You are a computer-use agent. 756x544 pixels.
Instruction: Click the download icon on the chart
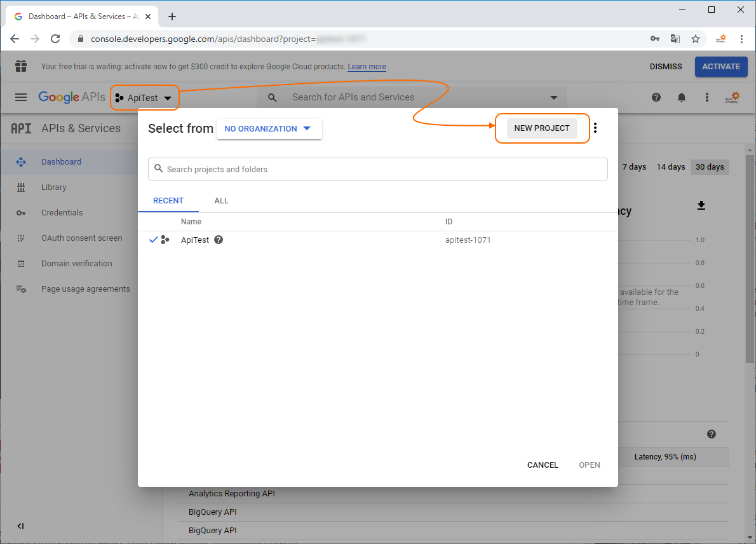click(701, 205)
